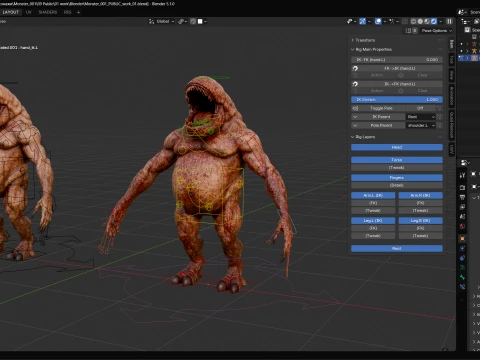The image size is (480, 360).
Task: Click Clear under FK->IK (hand.L)
Action: [x=422, y=75]
